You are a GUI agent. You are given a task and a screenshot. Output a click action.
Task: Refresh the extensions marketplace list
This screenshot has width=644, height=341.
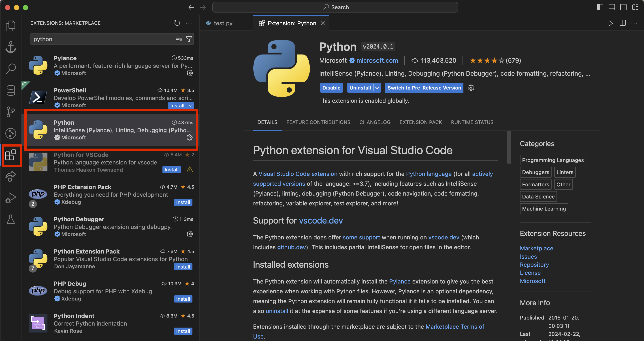[177, 23]
